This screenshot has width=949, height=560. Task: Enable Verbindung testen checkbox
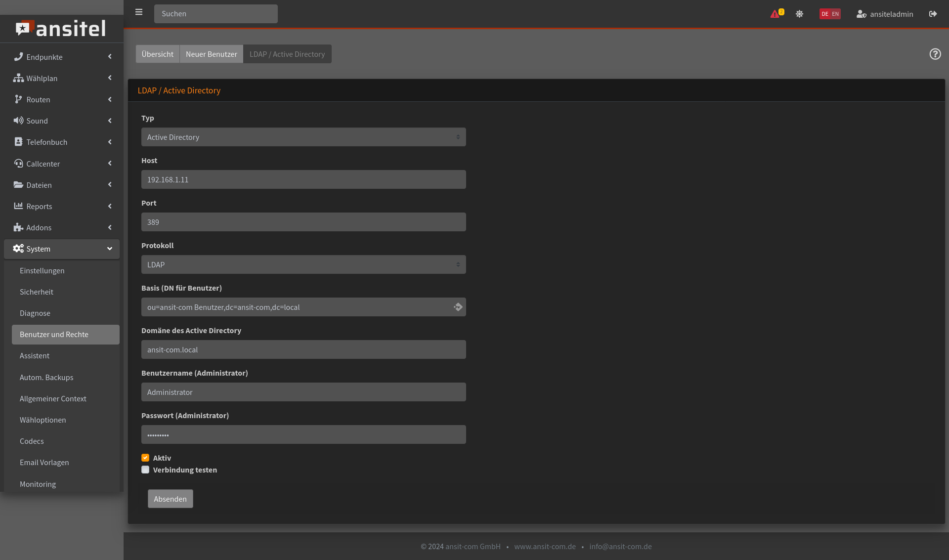coord(145,470)
